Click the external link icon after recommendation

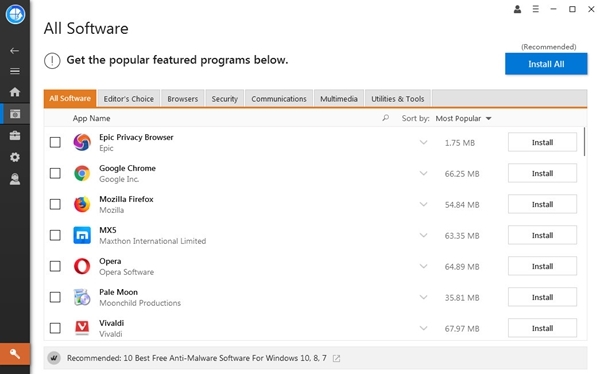click(x=336, y=358)
